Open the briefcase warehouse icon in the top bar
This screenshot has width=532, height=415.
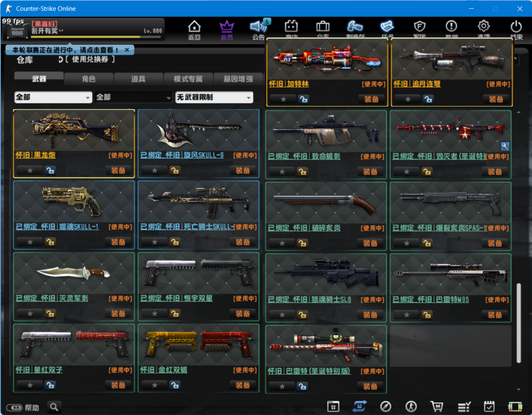pos(323,27)
